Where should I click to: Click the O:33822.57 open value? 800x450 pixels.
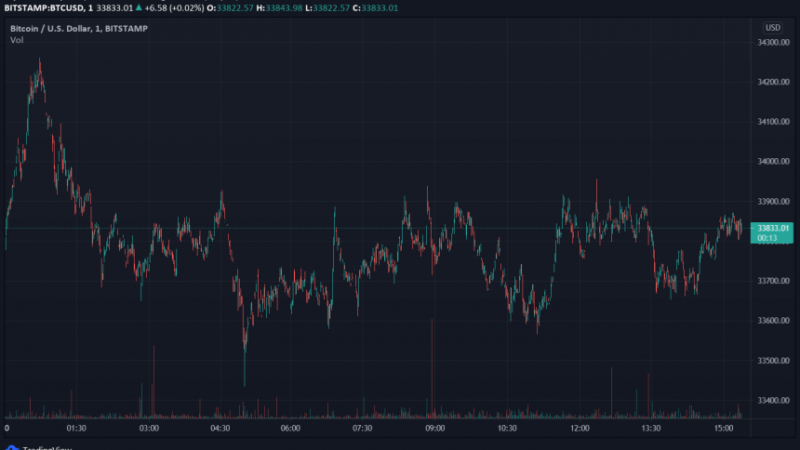(230, 8)
